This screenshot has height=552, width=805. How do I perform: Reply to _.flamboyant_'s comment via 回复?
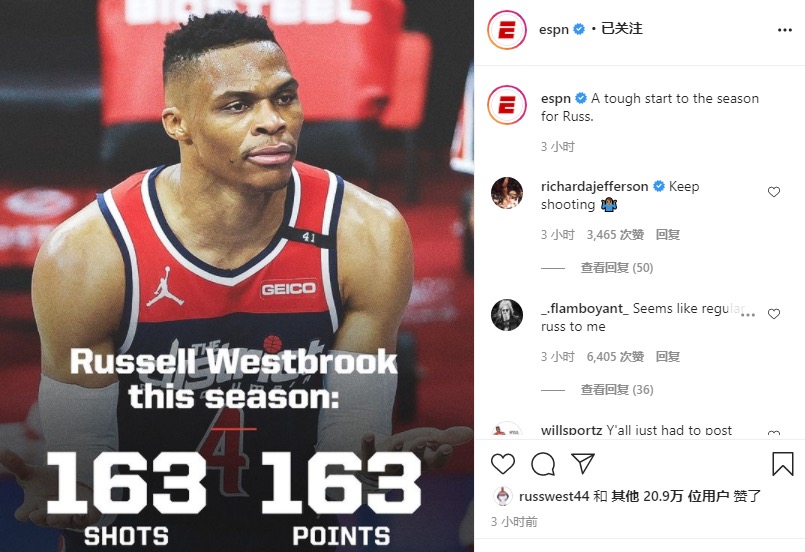667,357
